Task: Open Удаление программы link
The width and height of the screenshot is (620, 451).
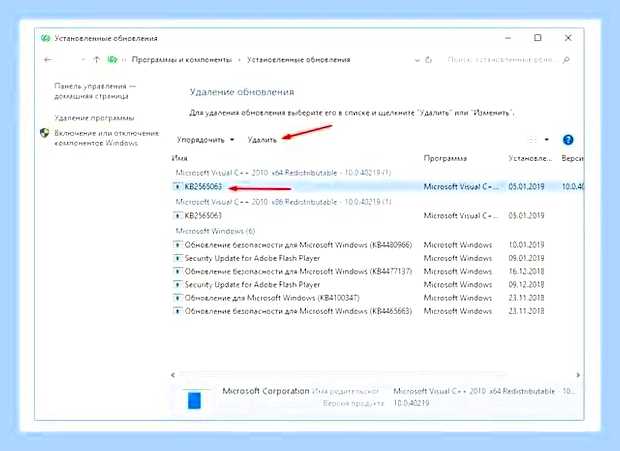Action: click(x=94, y=118)
